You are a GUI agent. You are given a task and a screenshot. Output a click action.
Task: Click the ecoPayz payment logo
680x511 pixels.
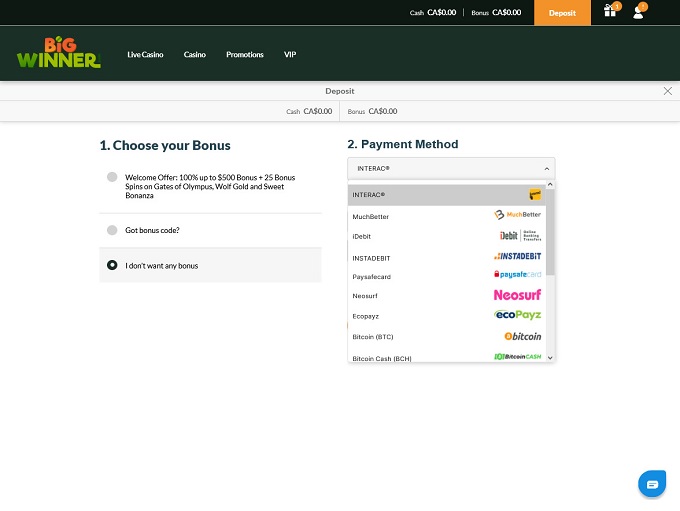(518, 315)
